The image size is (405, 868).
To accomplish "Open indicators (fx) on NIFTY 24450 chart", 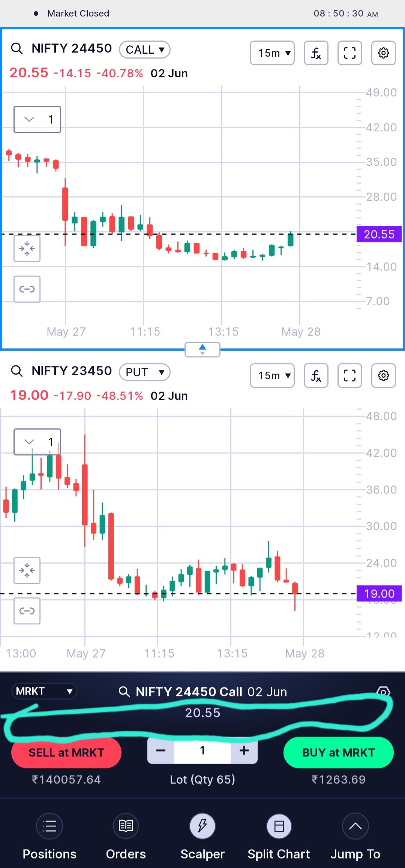I will click(316, 53).
